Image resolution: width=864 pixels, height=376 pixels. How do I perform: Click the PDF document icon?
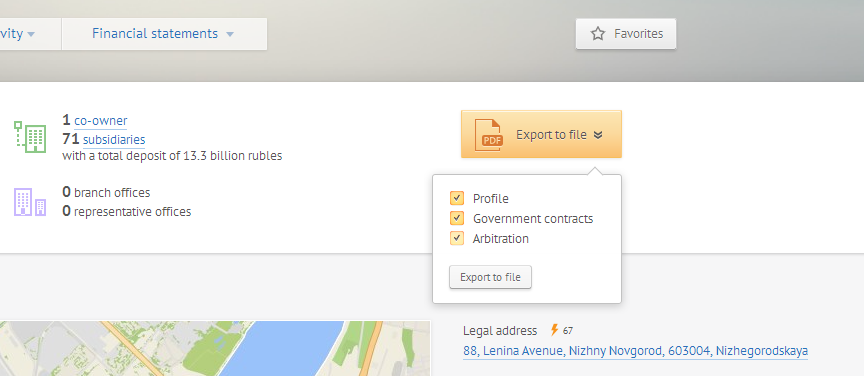pyautogui.click(x=489, y=135)
